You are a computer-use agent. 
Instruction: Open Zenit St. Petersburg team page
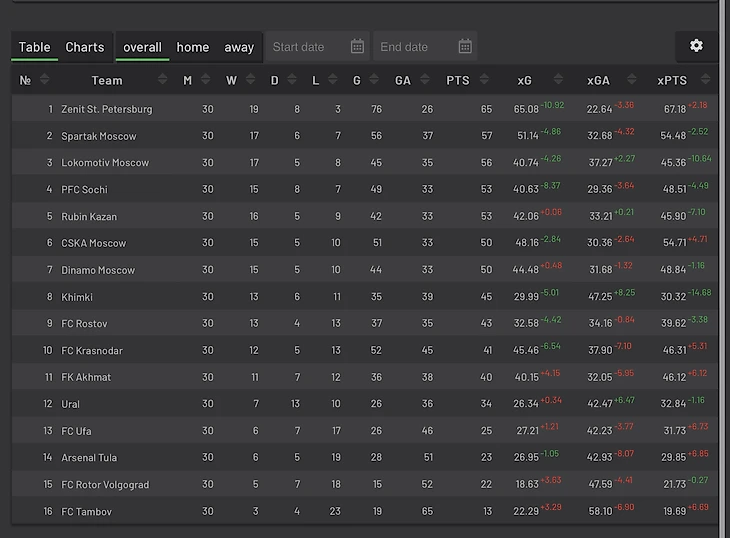coord(107,109)
